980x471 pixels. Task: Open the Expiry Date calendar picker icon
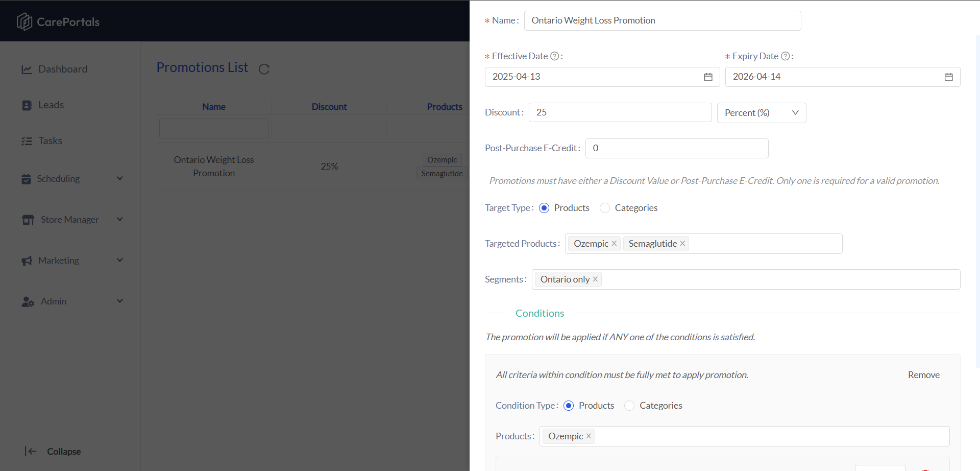(x=948, y=77)
